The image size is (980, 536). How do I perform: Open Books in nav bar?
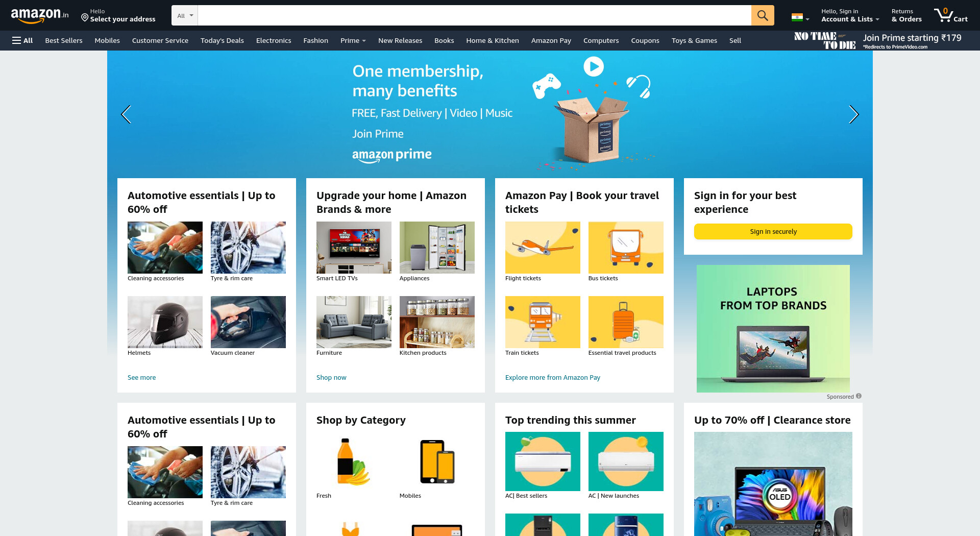[444, 40]
